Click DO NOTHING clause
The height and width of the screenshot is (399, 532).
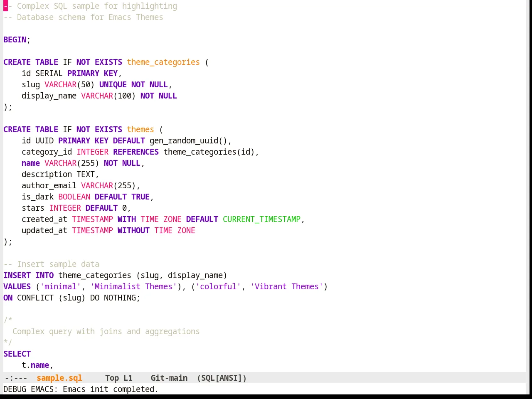[113, 298]
